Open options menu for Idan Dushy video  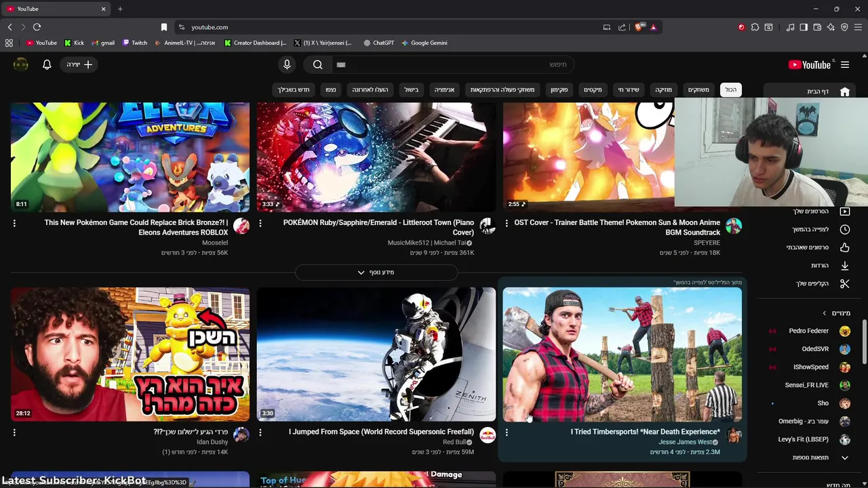14,432
